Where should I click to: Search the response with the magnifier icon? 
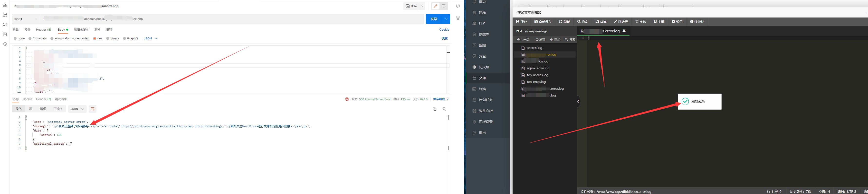point(444,109)
